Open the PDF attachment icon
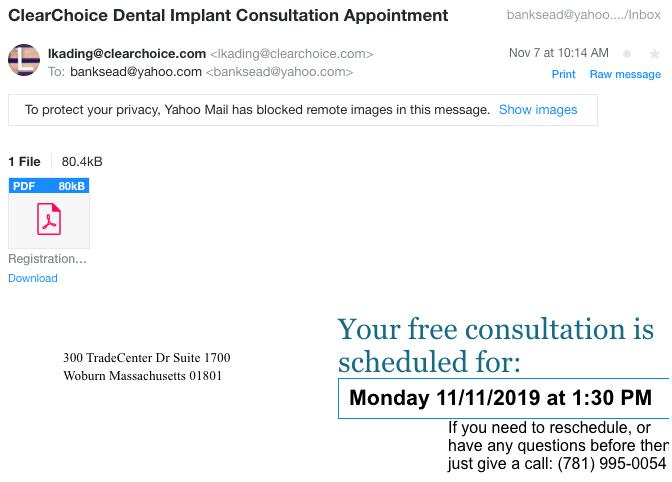 (49, 219)
